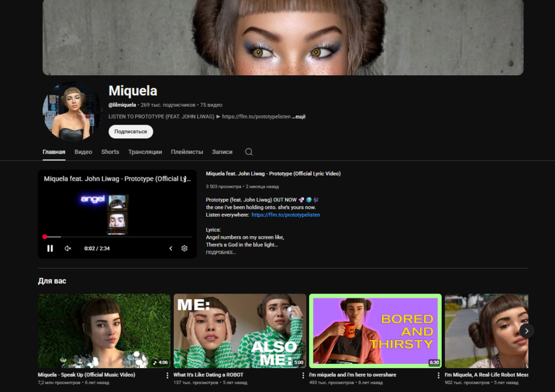Image resolution: width=555 pixels, height=392 pixels.
Task: Click the Для вас section heading
Action: pos(52,281)
